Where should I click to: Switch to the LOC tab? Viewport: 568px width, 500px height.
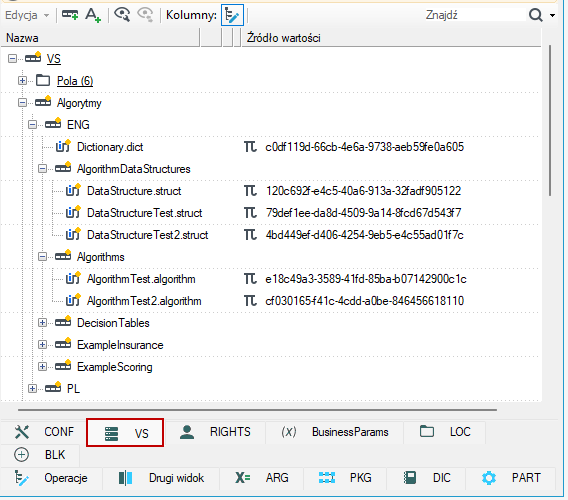point(444,432)
